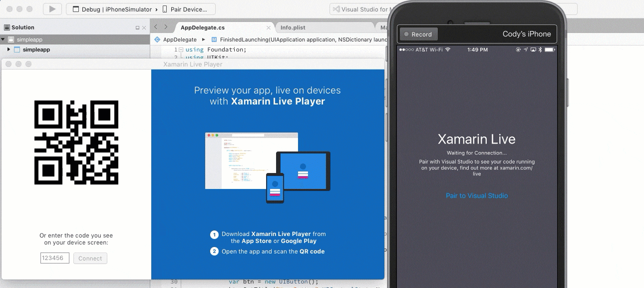Click the 1:49 PM clock on the iPhone
Screen dimensions: 644x288
tap(478, 49)
